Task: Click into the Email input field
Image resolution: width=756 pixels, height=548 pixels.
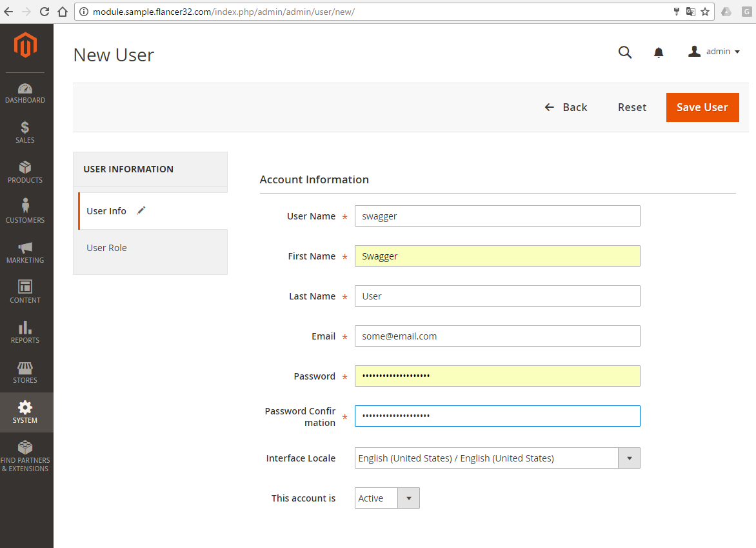Action: click(x=497, y=336)
